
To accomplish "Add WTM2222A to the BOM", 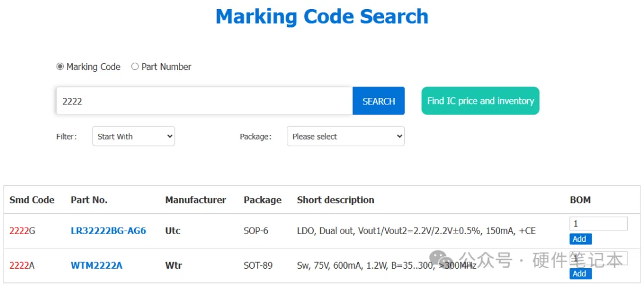I will point(580,273).
